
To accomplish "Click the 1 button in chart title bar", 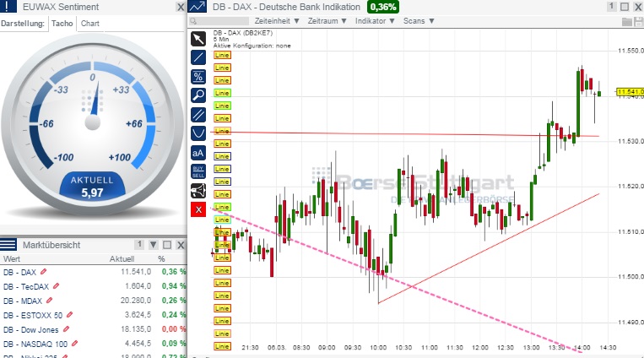I will click(x=612, y=7).
